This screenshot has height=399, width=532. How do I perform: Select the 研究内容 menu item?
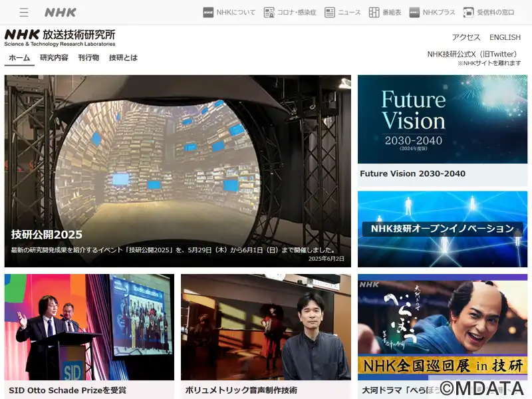pos(54,58)
